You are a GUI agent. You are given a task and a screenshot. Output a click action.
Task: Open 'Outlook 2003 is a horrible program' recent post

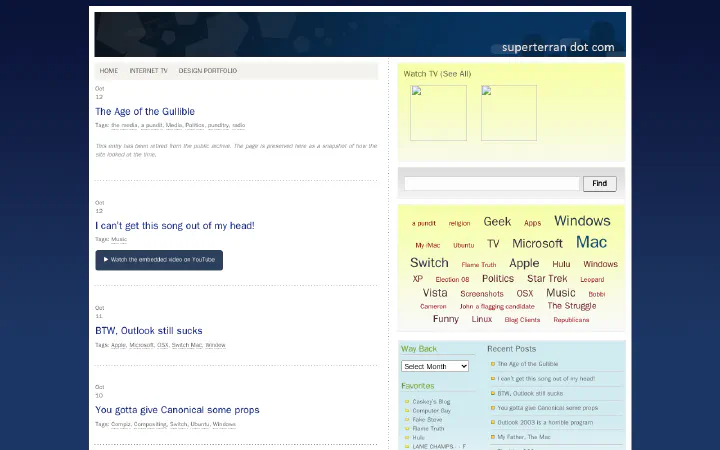(545, 422)
